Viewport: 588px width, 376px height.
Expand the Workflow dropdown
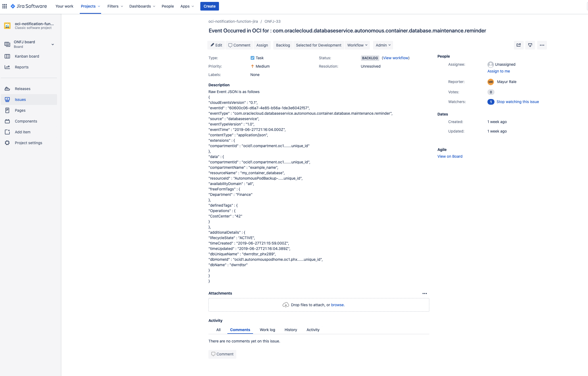pyautogui.click(x=357, y=45)
